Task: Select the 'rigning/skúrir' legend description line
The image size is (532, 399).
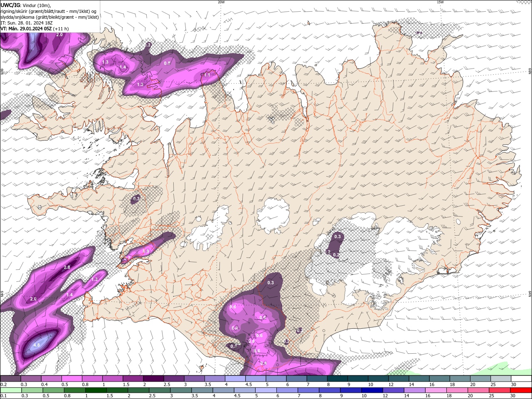Action: click(x=49, y=11)
